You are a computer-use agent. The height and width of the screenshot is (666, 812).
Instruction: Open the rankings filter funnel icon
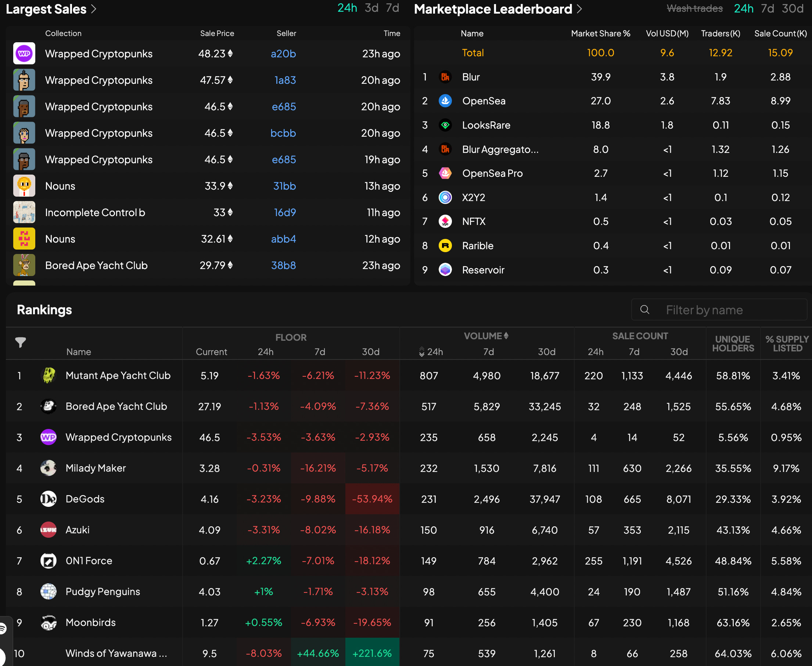pos(20,342)
